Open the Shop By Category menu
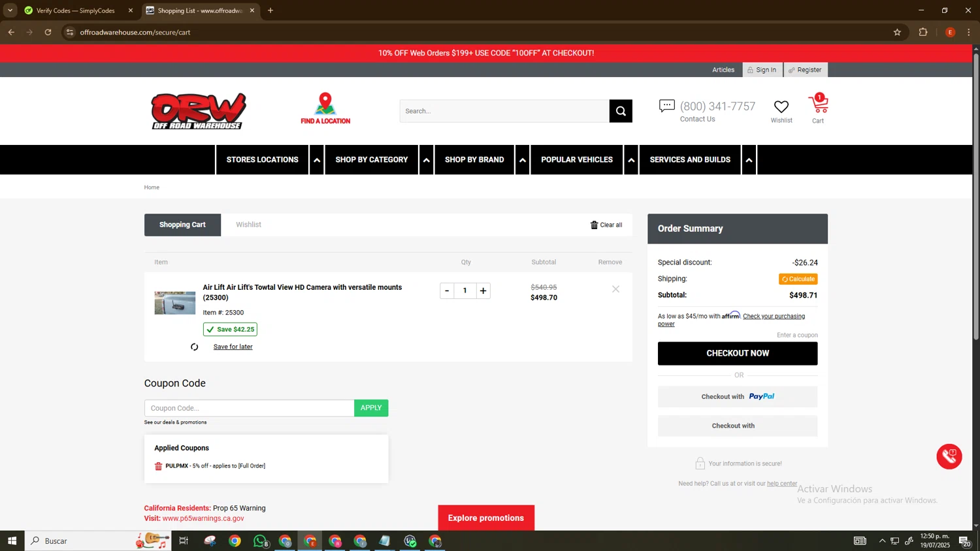980x551 pixels. pos(372,160)
